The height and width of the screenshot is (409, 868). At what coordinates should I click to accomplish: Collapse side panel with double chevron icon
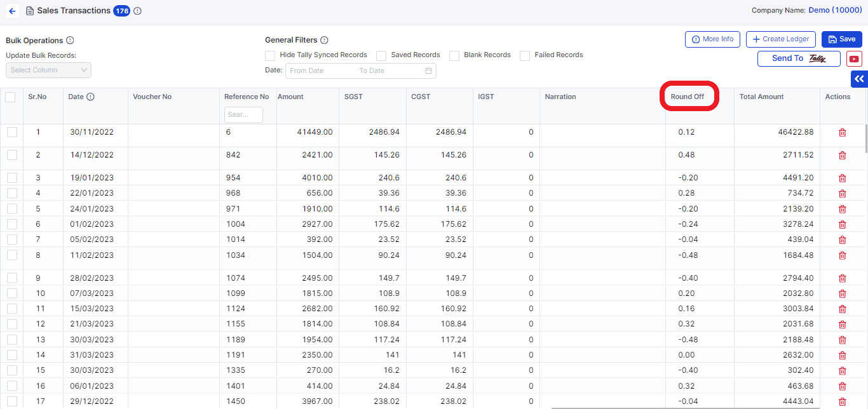(x=859, y=79)
